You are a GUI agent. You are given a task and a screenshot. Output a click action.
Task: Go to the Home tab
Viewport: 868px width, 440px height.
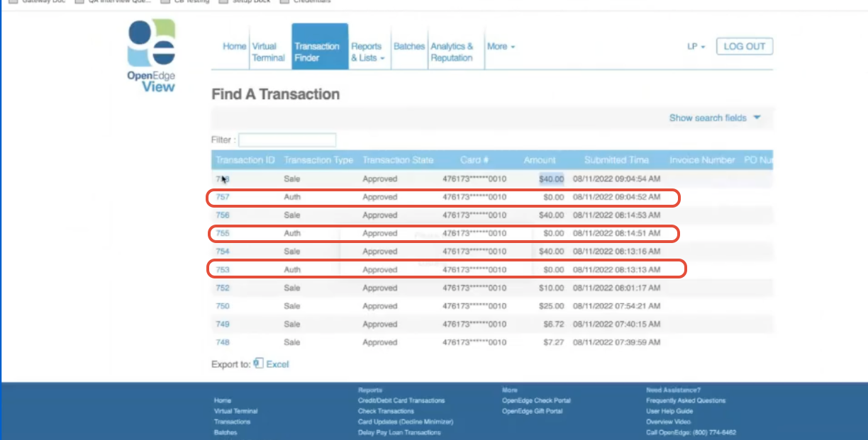tap(234, 47)
